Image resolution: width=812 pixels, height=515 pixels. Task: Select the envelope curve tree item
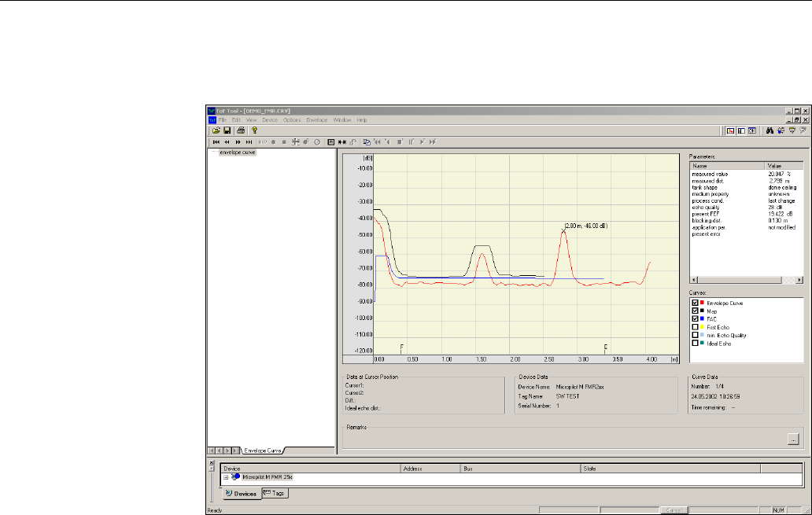238,153
